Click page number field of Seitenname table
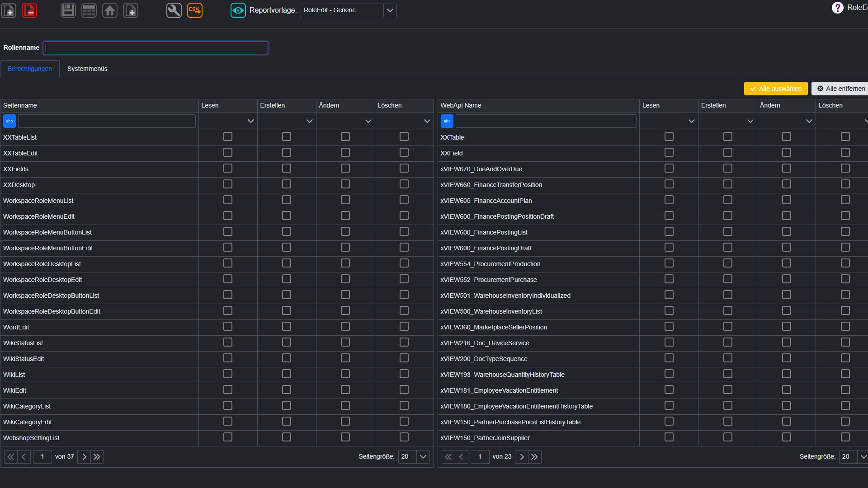Image resolution: width=868 pixels, height=488 pixels. point(42,457)
